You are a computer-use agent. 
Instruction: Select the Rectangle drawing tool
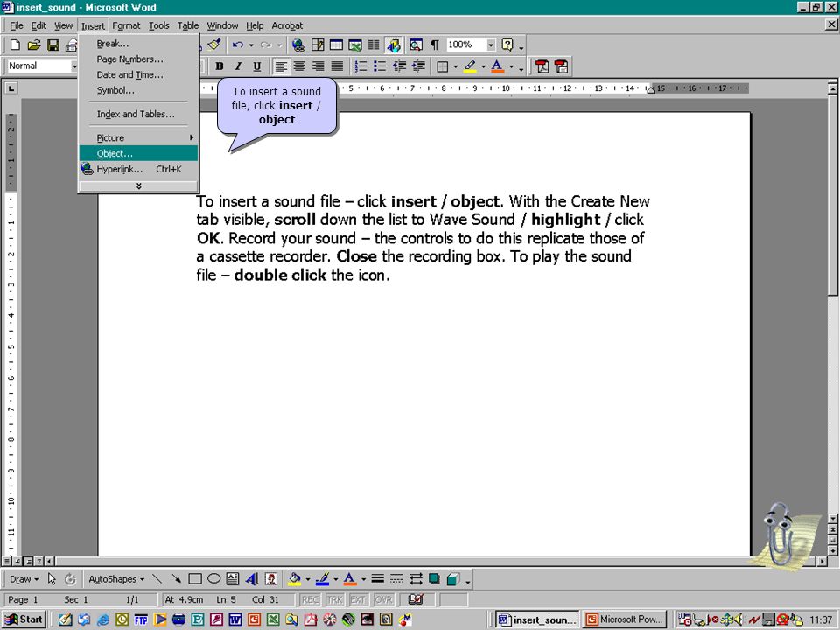tap(195, 579)
